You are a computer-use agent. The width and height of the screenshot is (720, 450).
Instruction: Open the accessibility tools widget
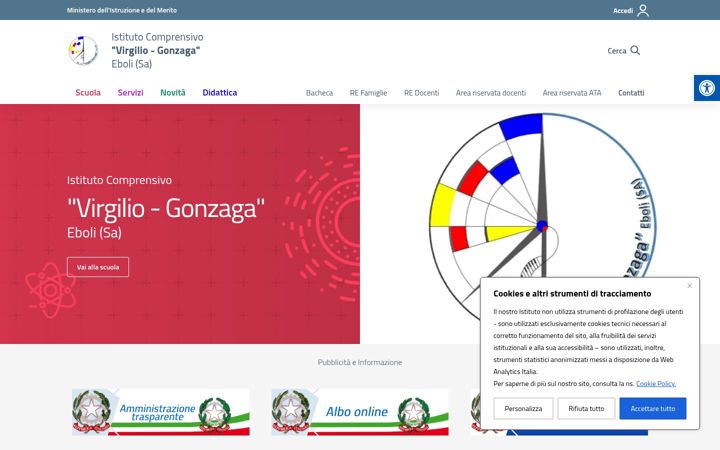707,88
